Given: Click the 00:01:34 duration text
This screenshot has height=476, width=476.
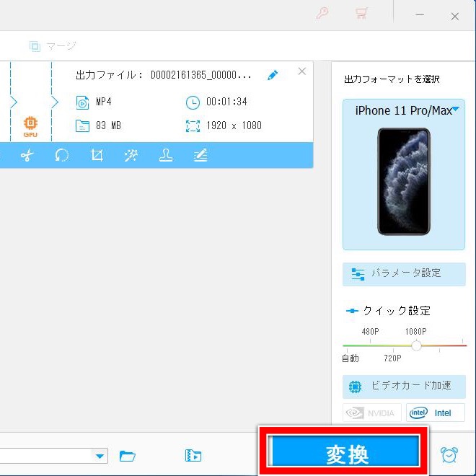Looking at the screenshot, I should click(x=226, y=102).
